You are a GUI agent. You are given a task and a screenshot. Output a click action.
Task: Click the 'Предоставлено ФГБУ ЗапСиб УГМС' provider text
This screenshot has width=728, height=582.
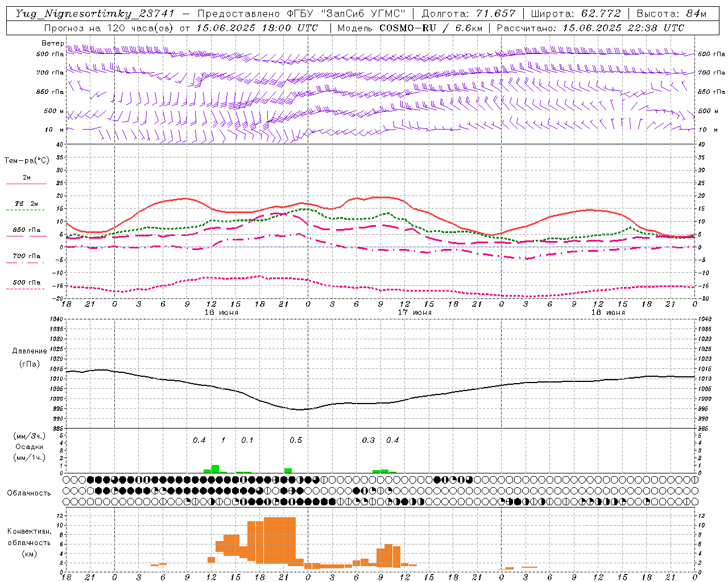[301, 14]
